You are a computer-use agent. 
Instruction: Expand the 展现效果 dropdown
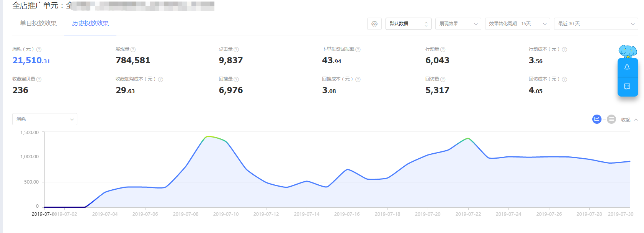pos(458,24)
